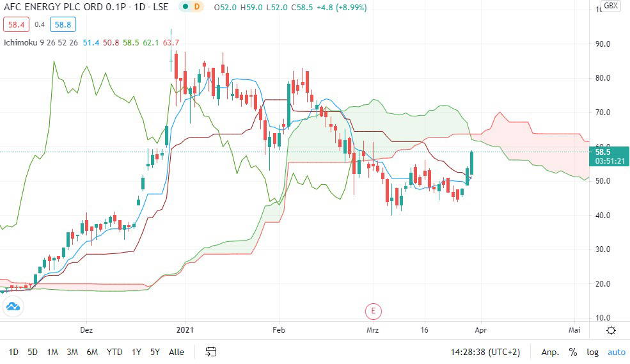This screenshot has height=364, width=630.
Task: Select the 1Y time range
Action: pyautogui.click(x=136, y=352)
